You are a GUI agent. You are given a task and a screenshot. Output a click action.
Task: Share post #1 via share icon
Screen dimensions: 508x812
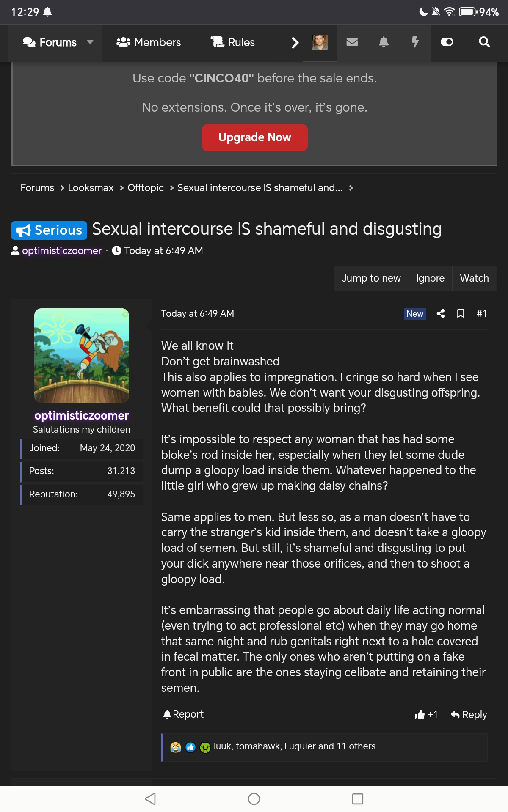click(440, 313)
